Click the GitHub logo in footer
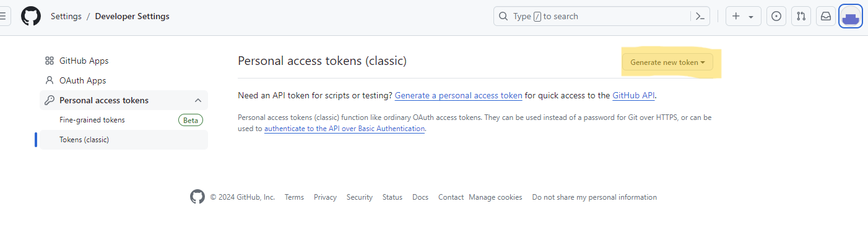This screenshot has height=230, width=868. point(197,197)
